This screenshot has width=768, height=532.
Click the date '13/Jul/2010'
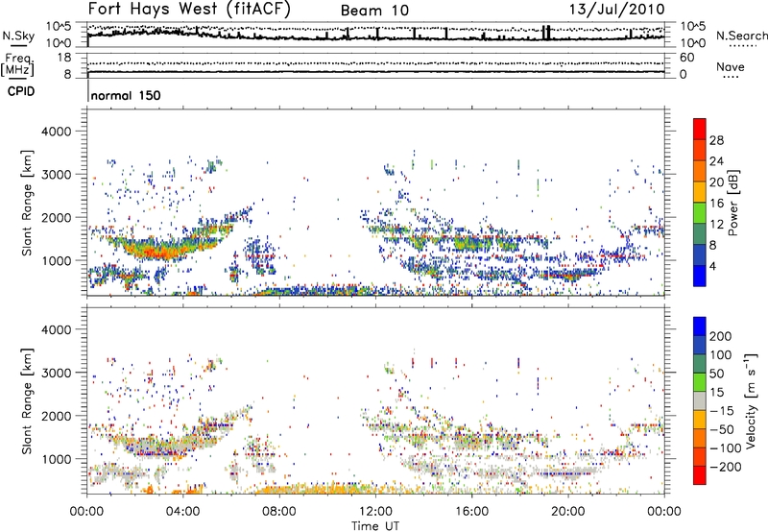click(x=616, y=10)
